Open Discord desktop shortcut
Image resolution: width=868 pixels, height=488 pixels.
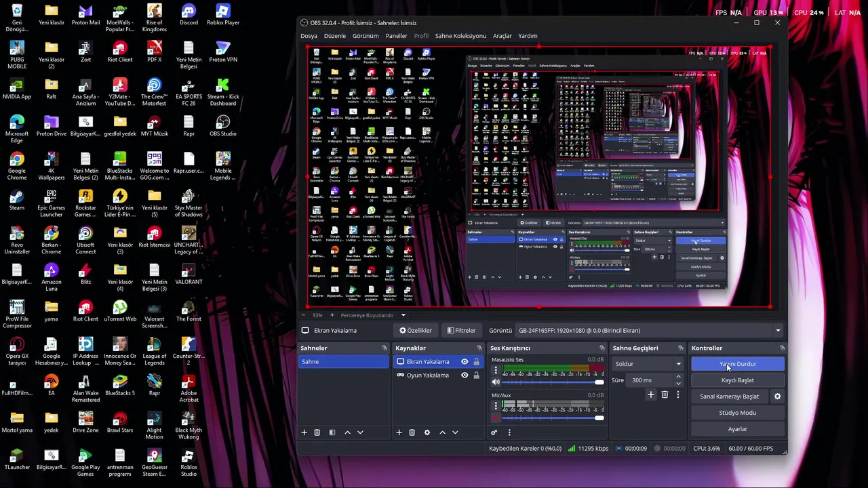coord(189,14)
